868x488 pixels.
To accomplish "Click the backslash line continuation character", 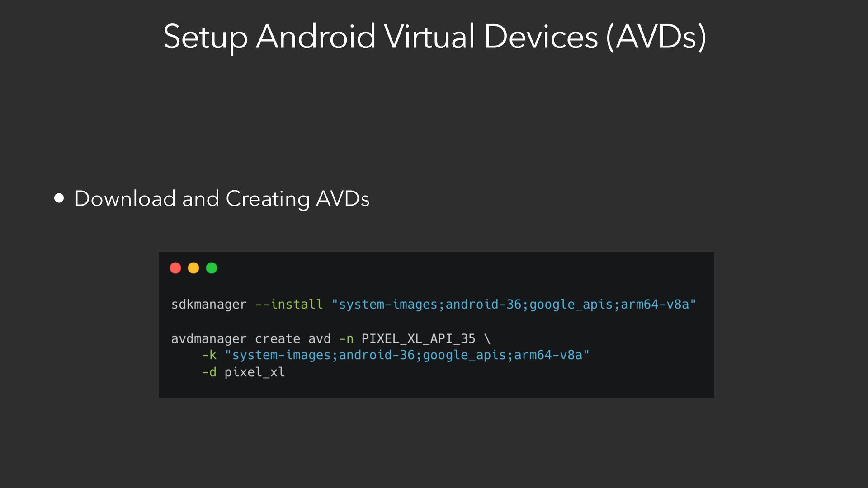I will 487,339.
